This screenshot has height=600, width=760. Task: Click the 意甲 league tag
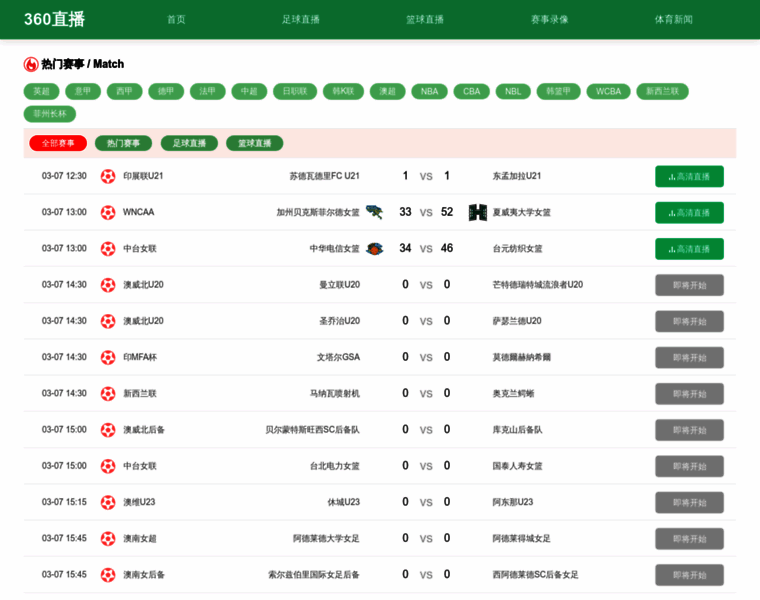(83, 92)
